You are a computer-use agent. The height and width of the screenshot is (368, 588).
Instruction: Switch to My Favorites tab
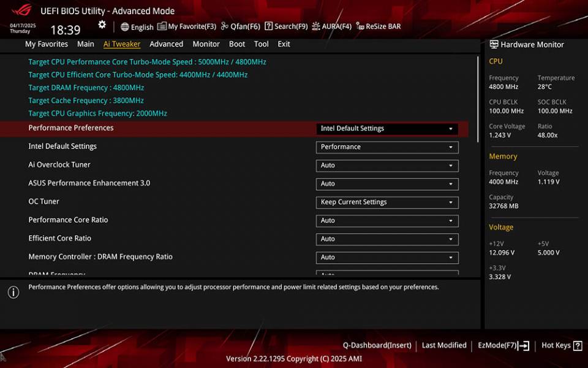47,44
